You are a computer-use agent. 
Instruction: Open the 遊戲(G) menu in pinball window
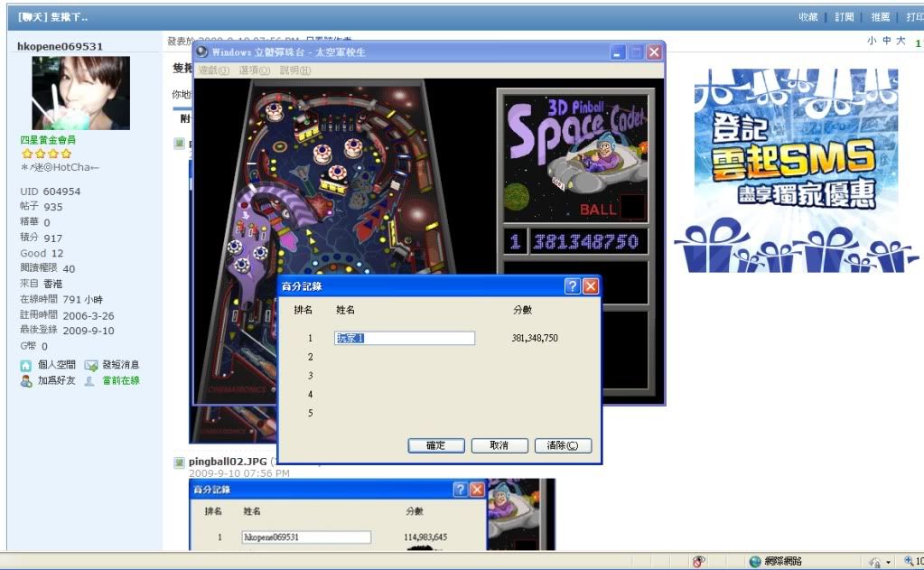pos(213,70)
